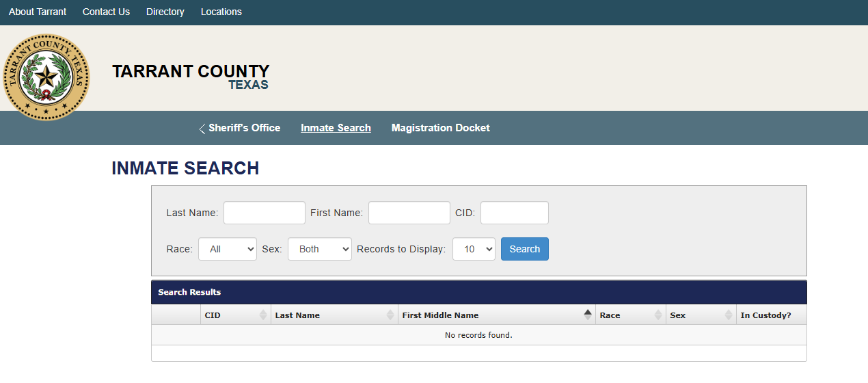
Task: Click the CID column header text
Action: point(213,315)
